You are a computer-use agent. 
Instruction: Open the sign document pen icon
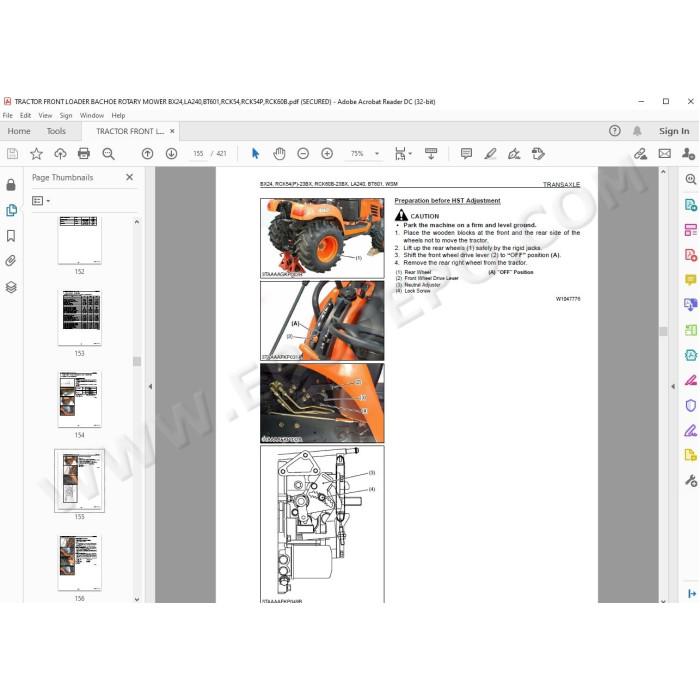[514, 154]
